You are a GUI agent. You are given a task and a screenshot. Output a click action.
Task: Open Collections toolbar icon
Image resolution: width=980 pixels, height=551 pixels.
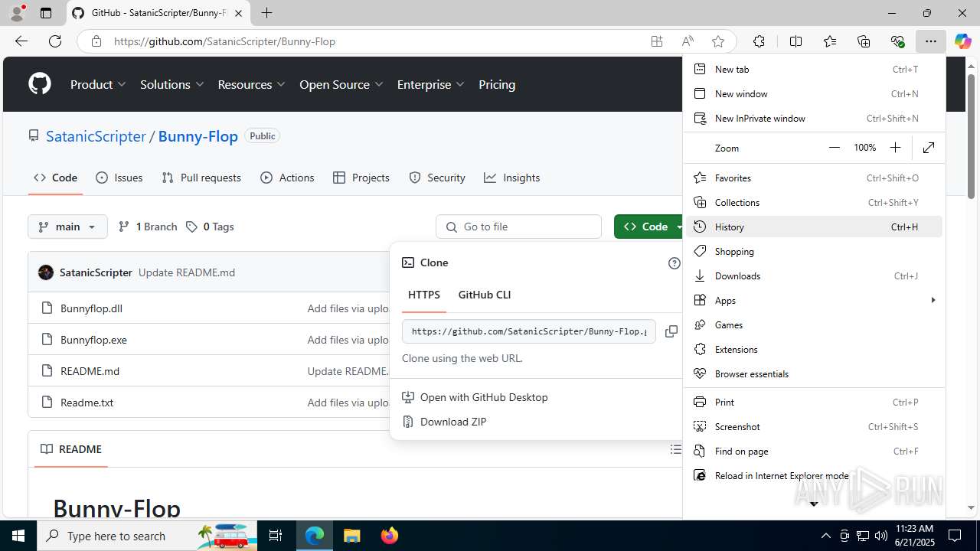[864, 41]
